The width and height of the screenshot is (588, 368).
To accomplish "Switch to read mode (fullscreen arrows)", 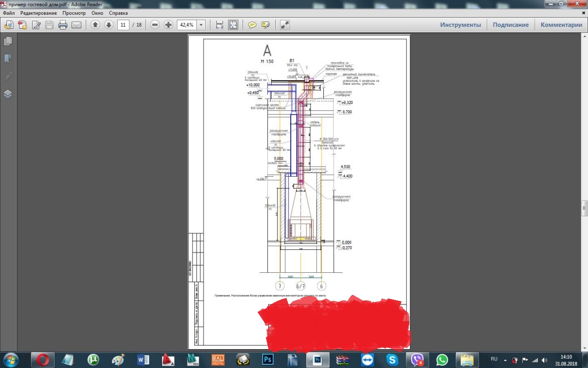I will pyautogui.click(x=285, y=25).
